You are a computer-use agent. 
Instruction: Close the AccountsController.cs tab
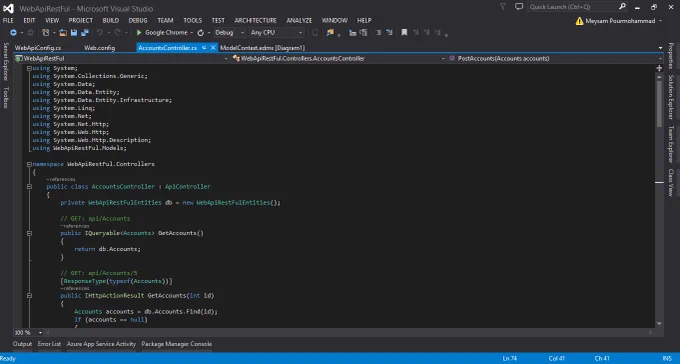click(213, 48)
